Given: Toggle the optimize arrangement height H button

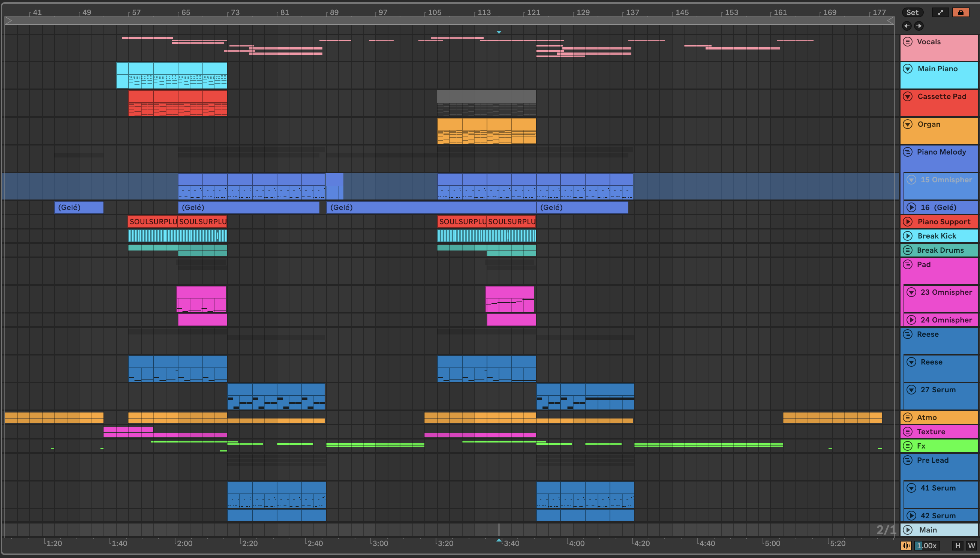Looking at the screenshot, I should 958,546.
